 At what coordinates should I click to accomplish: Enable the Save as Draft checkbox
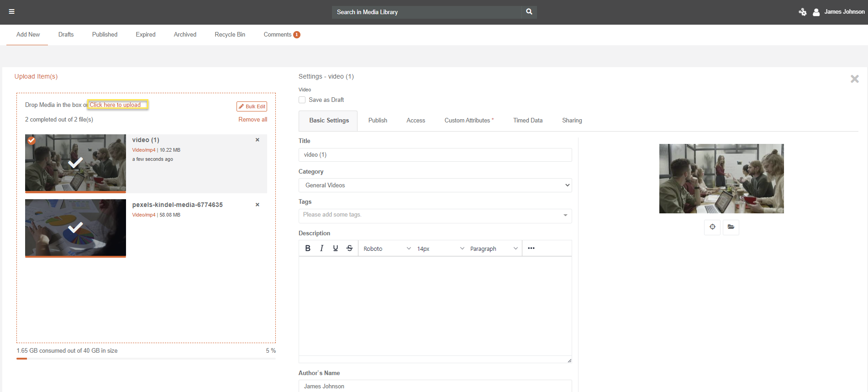(x=302, y=100)
